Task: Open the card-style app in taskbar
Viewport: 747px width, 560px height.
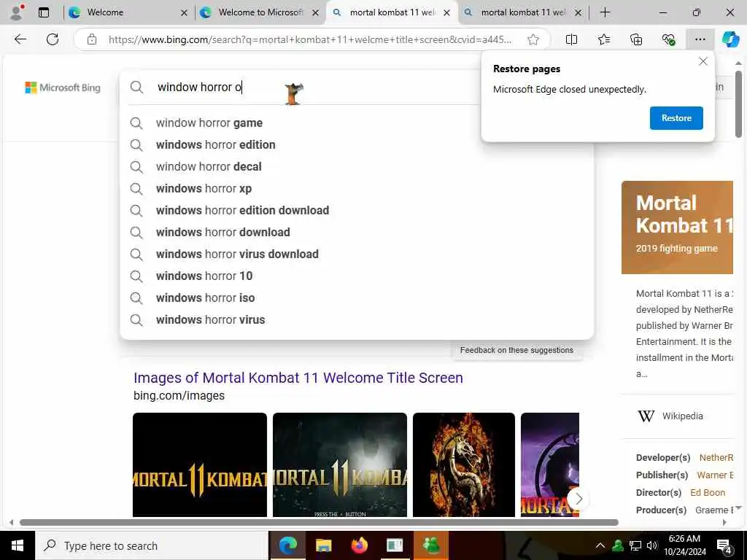Action: point(395,545)
